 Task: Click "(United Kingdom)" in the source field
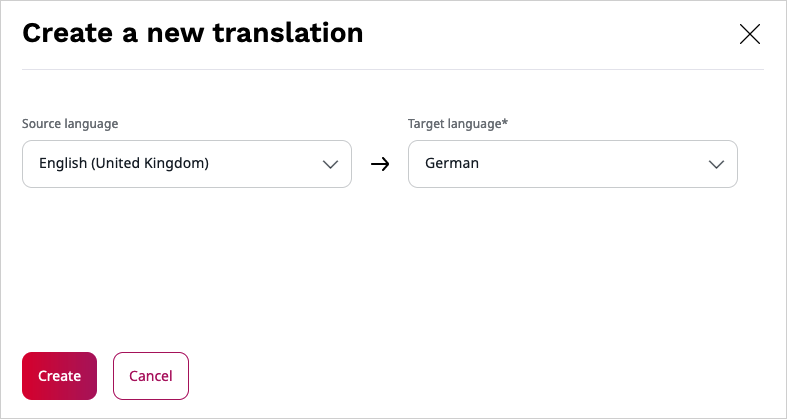coord(150,164)
